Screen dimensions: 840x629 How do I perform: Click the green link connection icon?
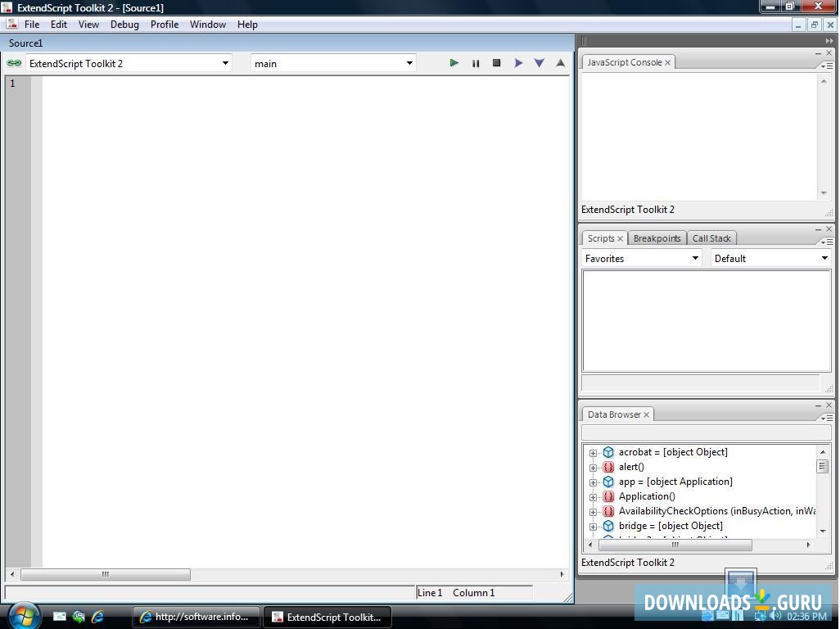14,63
